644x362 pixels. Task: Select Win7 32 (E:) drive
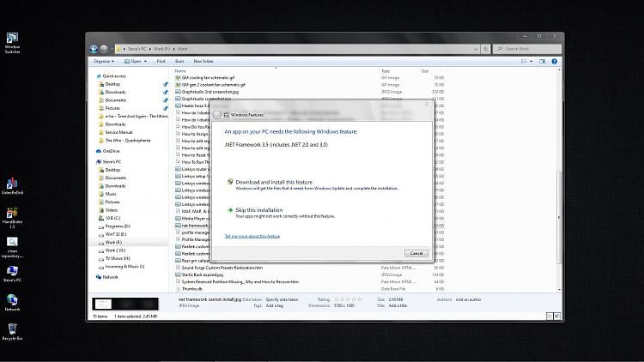[x=116, y=234]
